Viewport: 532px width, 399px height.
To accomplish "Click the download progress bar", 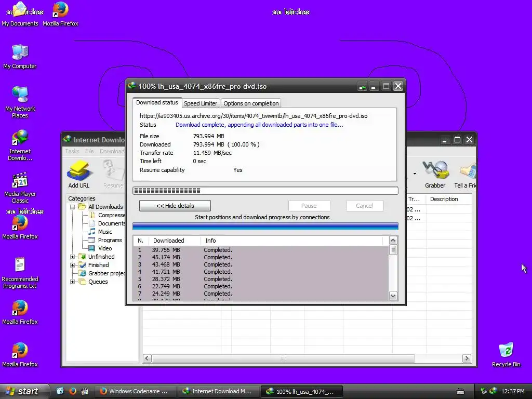I will point(265,191).
